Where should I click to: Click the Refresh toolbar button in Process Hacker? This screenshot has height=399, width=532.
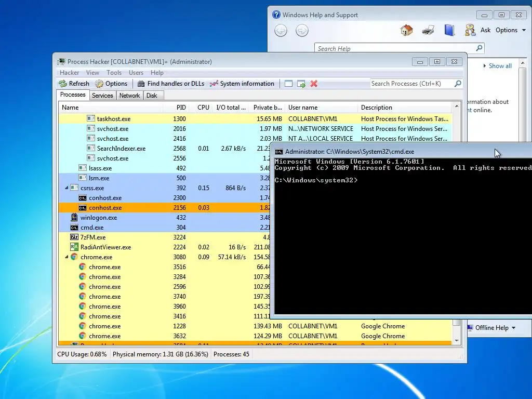pos(74,84)
